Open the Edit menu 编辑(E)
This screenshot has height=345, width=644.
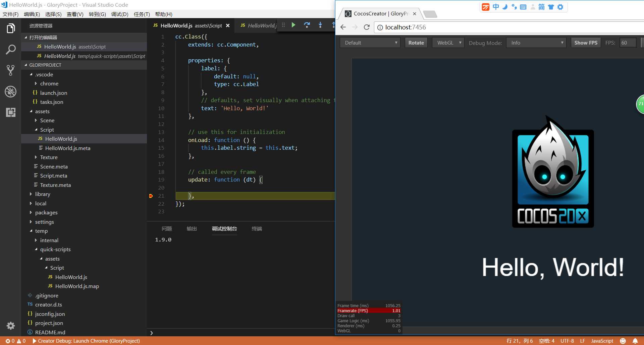click(x=32, y=14)
